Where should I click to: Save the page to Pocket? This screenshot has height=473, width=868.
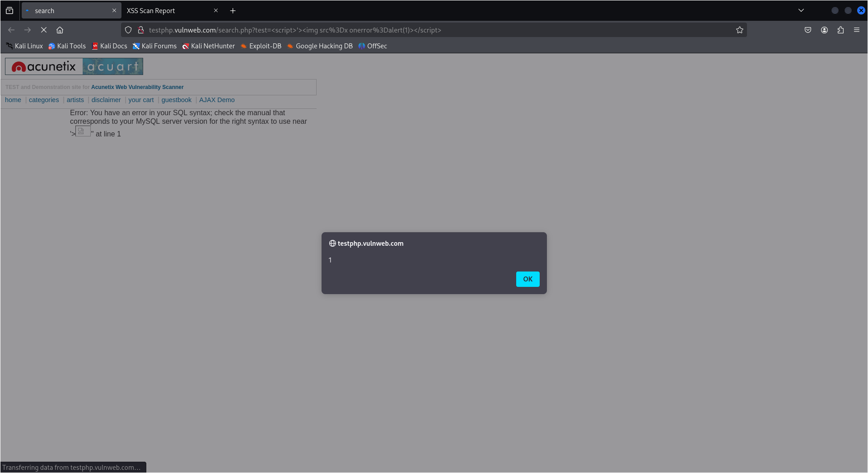808,30
